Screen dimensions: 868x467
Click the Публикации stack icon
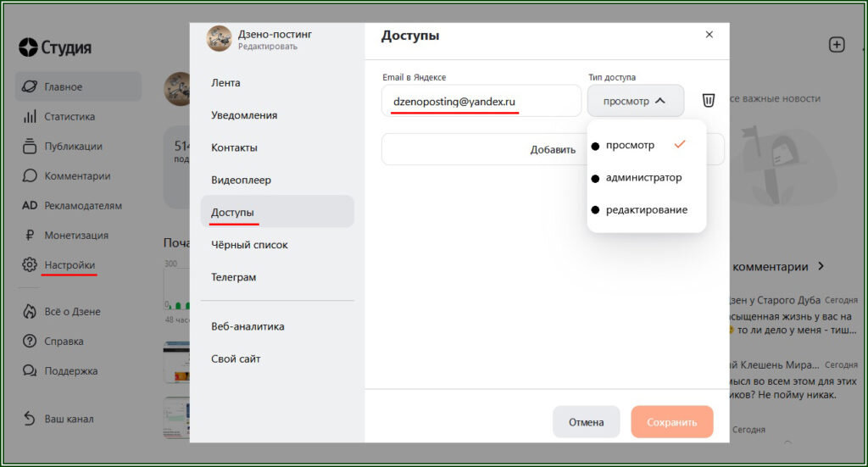pos(30,146)
